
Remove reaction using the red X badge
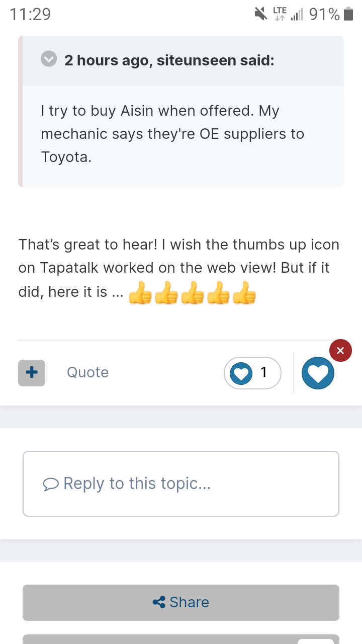click(340, 351)
